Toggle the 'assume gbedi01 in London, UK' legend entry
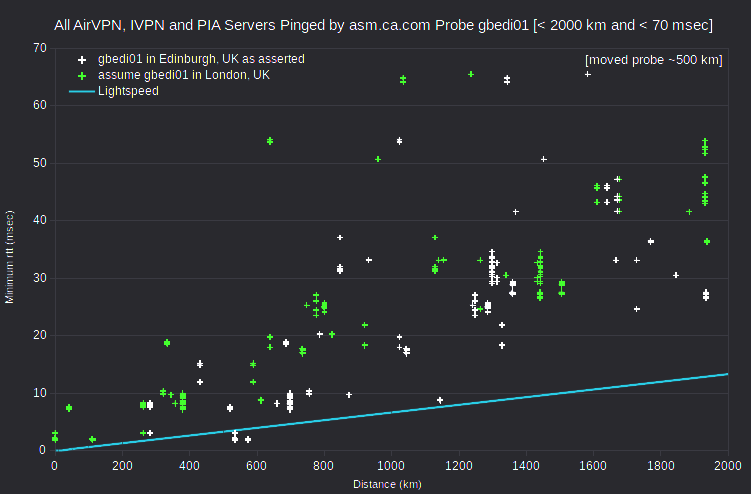 [184, 75]
